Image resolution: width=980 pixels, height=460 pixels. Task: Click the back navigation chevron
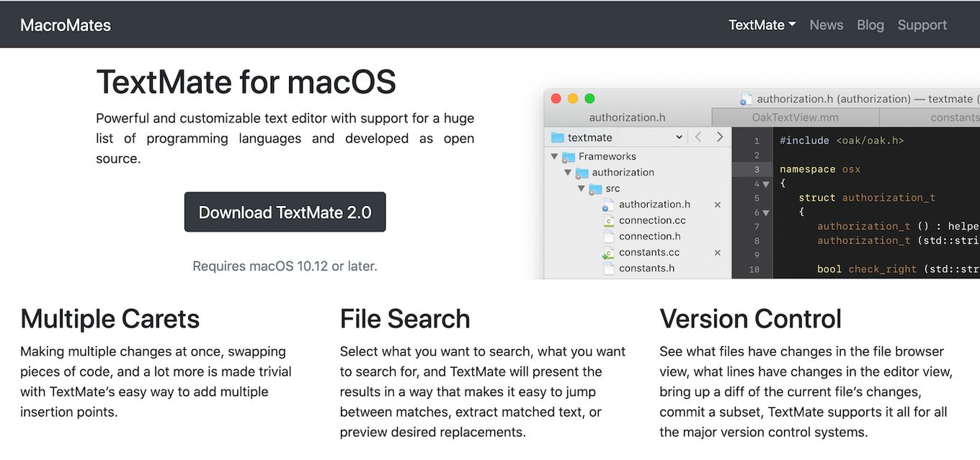click(698, 137)
